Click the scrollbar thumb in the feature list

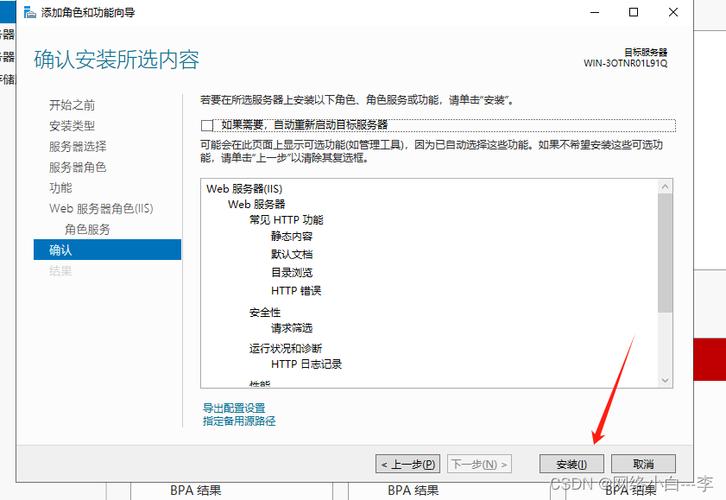(x=665, y=253)
